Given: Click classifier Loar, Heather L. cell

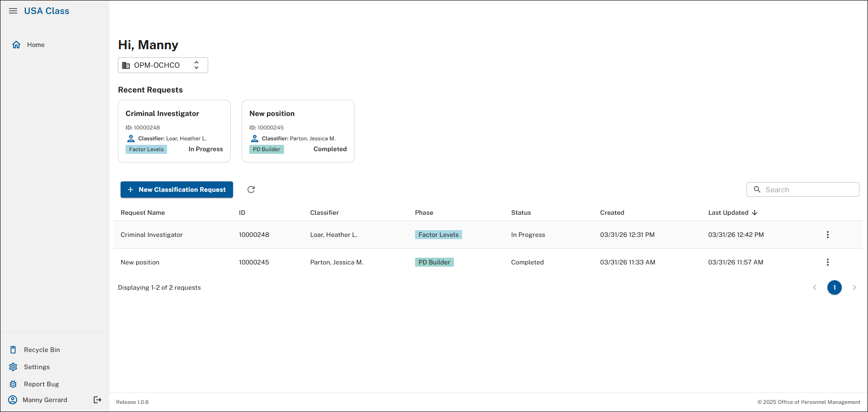Looking at the screenshot, I should [x=334, y=235].
